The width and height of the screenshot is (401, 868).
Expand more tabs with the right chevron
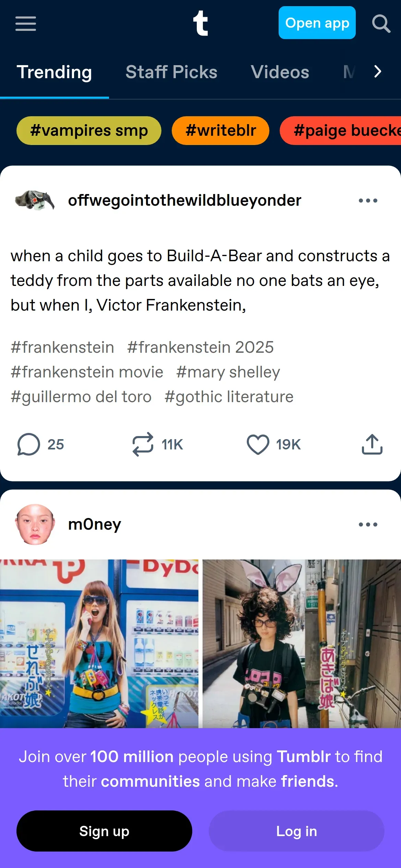tap(378, 71)
